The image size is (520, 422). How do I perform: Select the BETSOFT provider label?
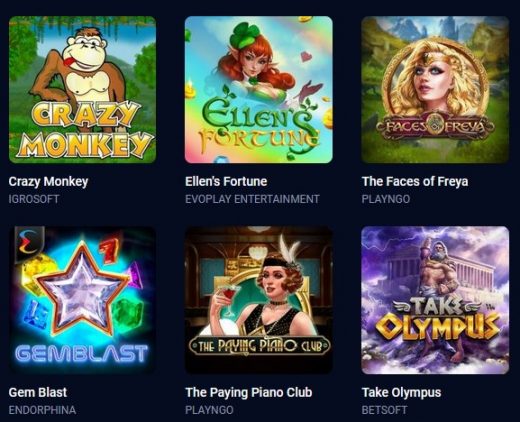click(x=384, y=410)
